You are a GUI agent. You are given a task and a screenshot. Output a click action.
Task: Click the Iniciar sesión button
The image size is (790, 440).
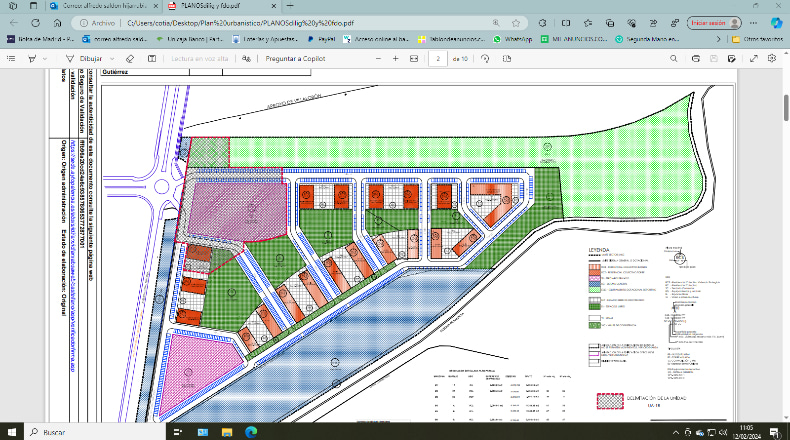714,23
